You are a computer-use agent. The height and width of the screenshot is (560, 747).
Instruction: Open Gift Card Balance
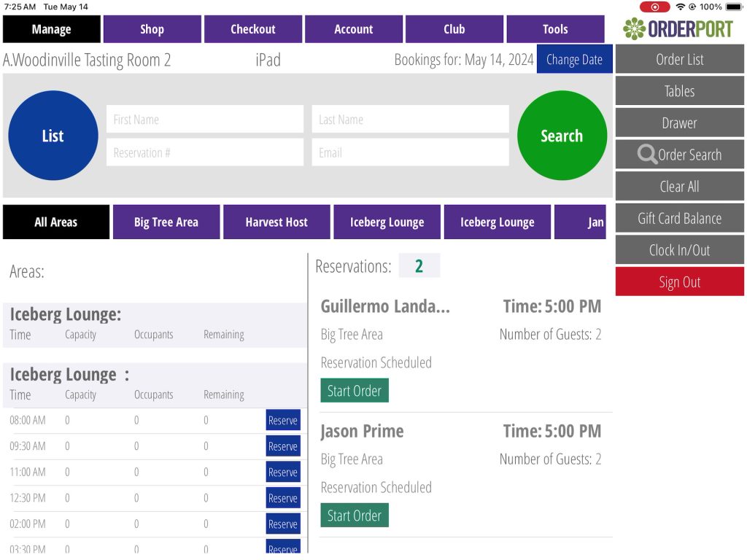click(x=679, y=218)
